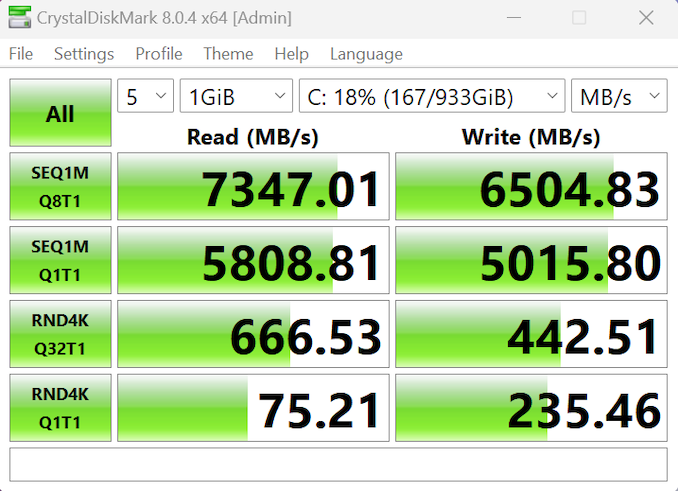Screen dimensions: 678x491
Task: Maximize the CrystalDiskMark window
Action: pyautogui.click(x=579, y=18)
